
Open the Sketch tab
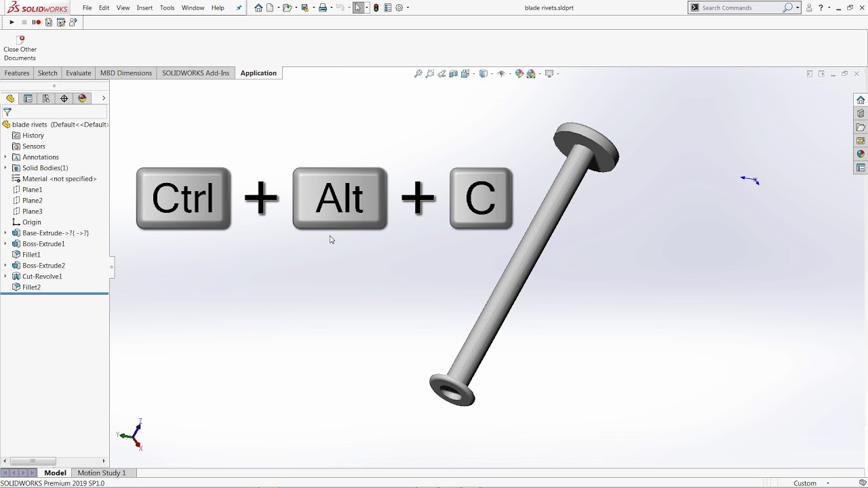tap(47, 73)
